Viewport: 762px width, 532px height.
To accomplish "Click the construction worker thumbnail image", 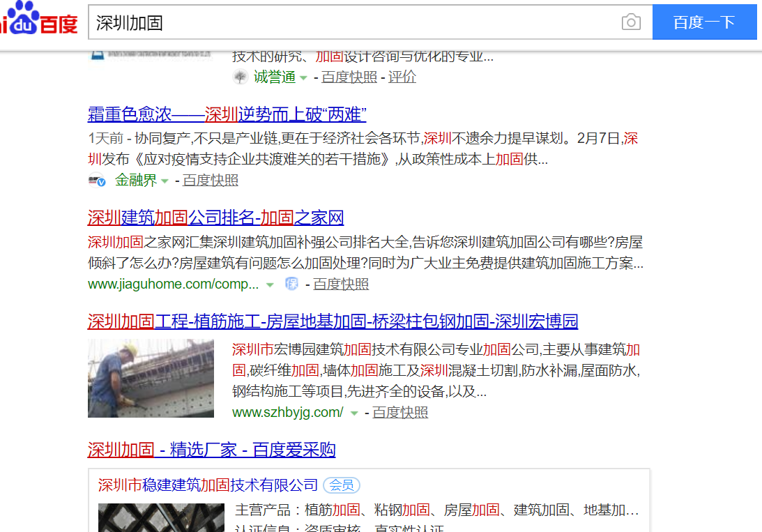I will click(151, 378).
